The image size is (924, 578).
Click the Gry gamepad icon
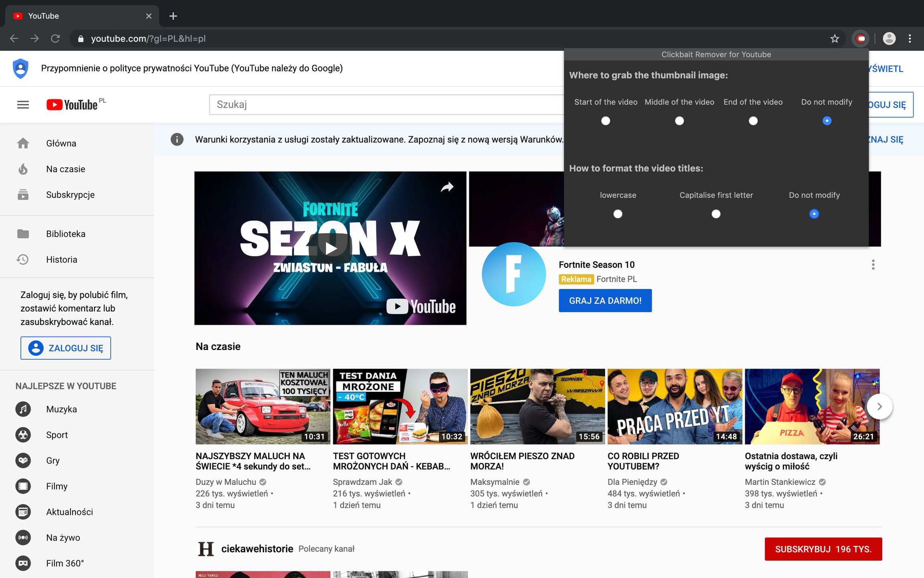point(23,460)
